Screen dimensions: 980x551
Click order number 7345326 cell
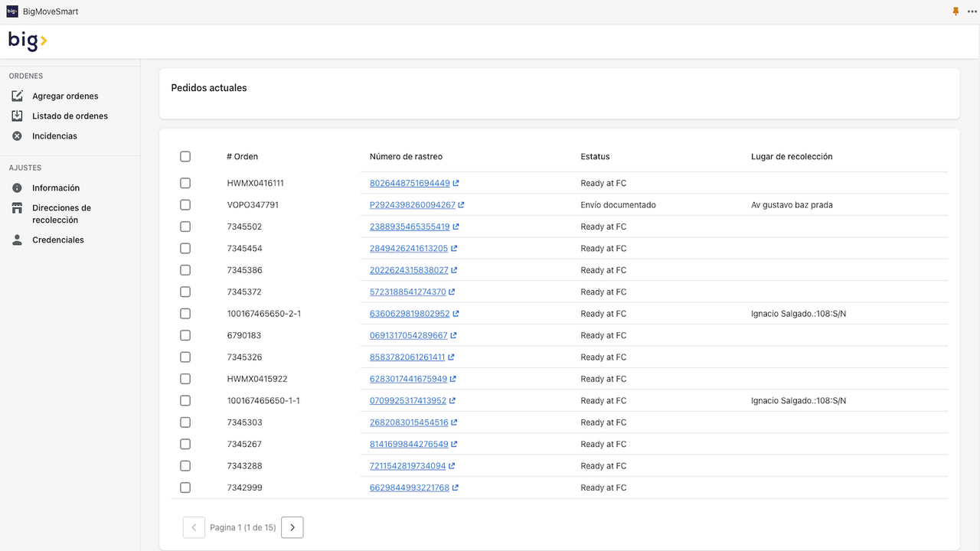pyautogui.click(x=245, y=357)
